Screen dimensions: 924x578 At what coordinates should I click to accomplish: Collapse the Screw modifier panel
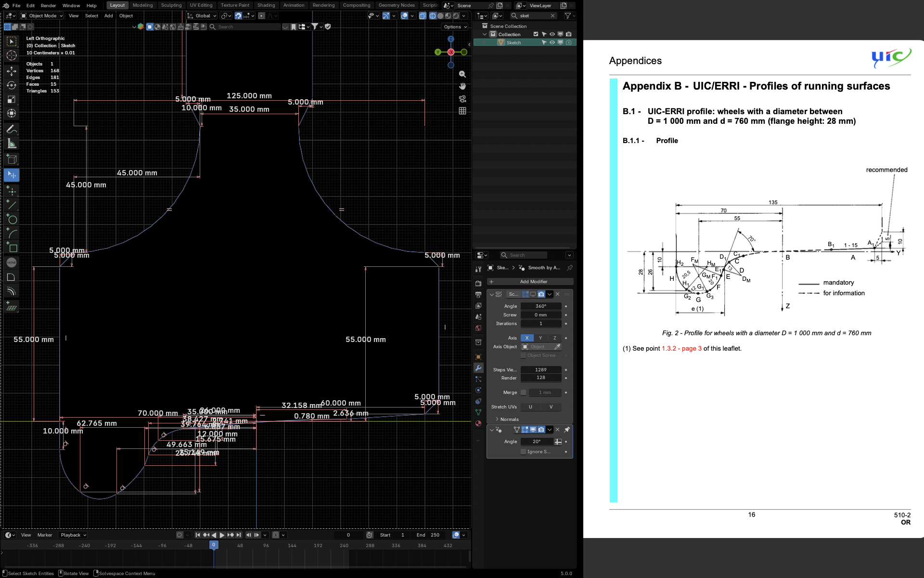(x=491, y=294)
